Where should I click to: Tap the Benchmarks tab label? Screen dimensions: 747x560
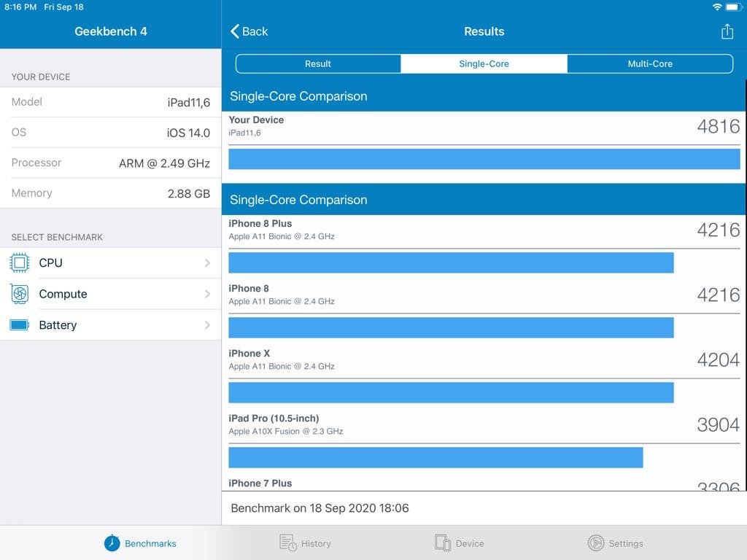[150, 543]
